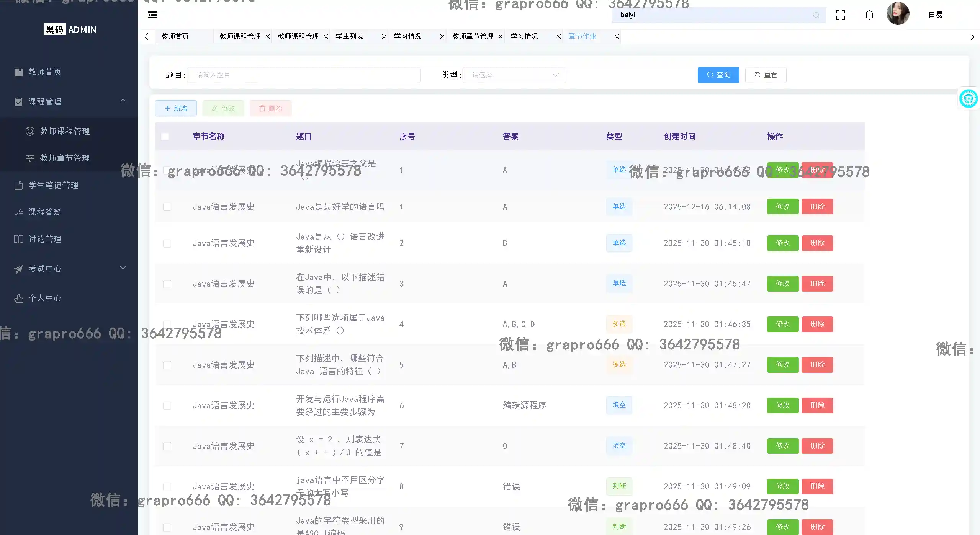
Task: Click the blue 查询 search button
Action: pos(718,75)
